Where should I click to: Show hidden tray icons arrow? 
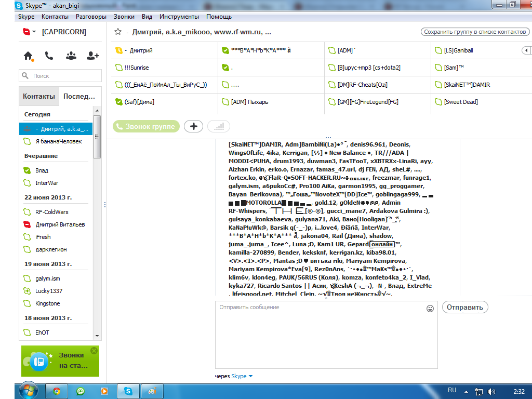coord(466,392)
